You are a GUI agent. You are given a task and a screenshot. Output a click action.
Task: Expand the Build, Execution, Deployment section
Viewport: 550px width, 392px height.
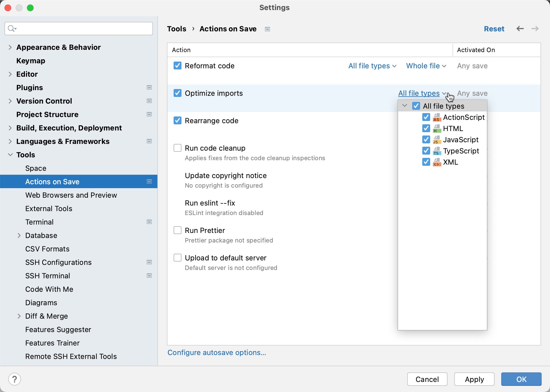coord(9,127)
